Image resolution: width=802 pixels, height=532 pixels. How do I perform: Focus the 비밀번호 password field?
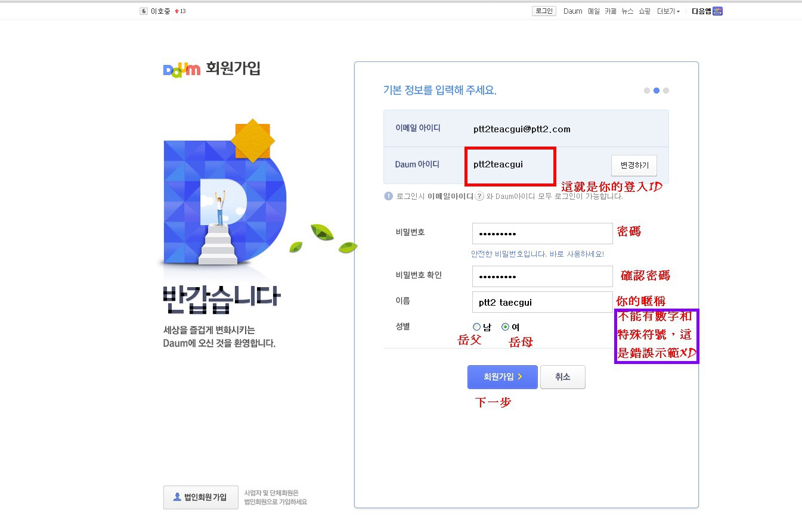[542, 234]
